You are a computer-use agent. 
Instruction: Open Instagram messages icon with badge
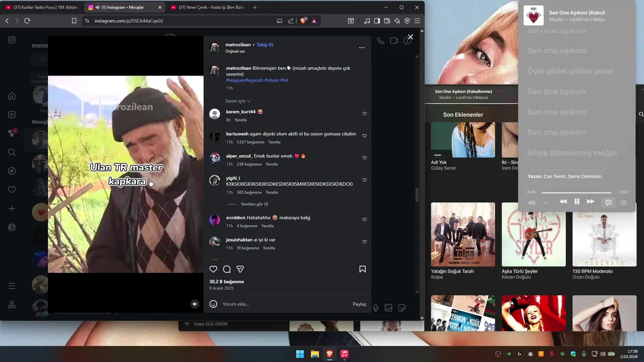click(12, 133)
